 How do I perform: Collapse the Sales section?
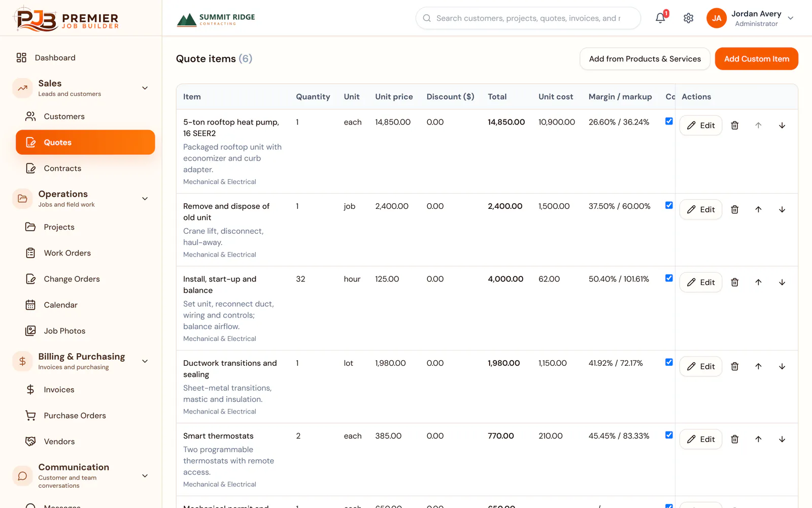[145, 88]
